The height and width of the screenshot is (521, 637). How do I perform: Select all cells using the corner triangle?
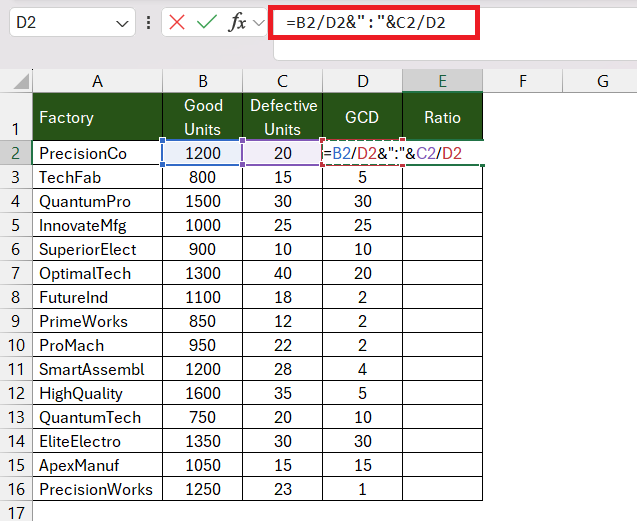pyautogui.click(x=21, y=81)
